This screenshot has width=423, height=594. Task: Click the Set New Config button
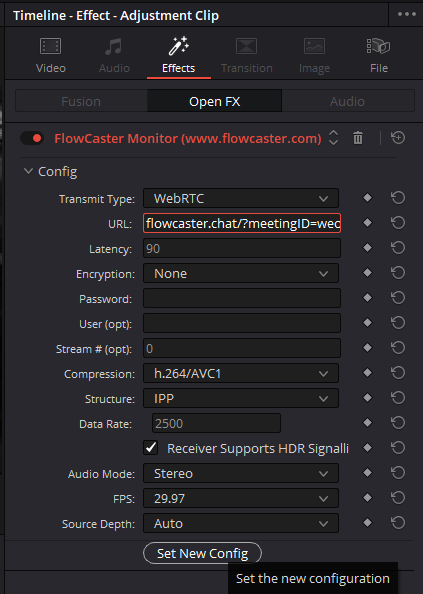202,553
